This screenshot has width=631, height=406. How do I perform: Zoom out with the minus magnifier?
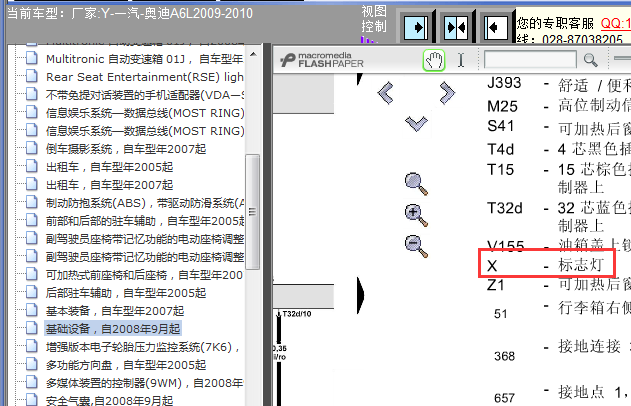(416, 246)
